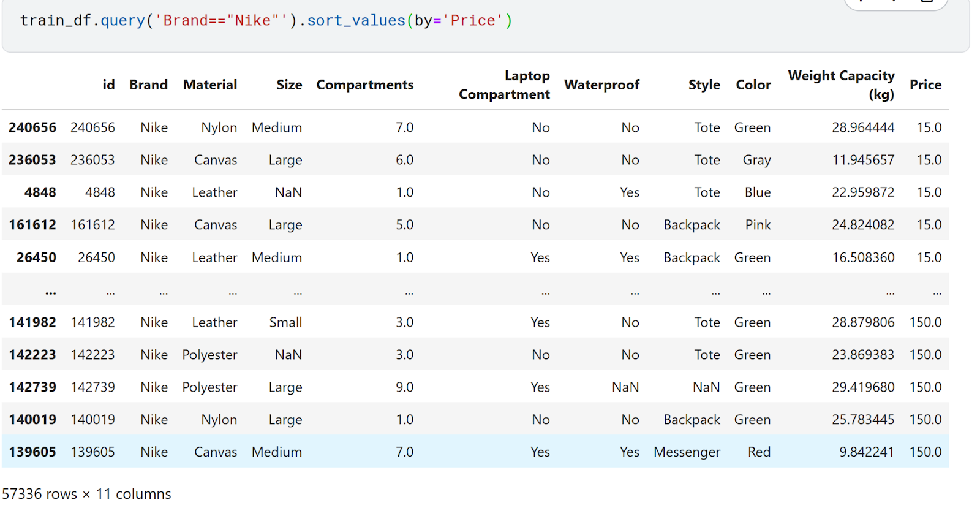Click the Material column header
This screenshot has height=527, width=980.
click(x=210, y=85)
